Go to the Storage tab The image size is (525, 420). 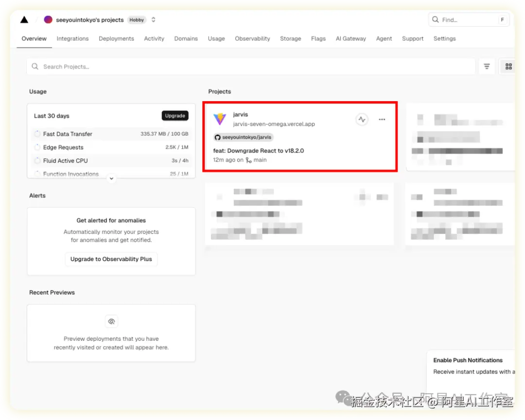(x=291, y=38)
